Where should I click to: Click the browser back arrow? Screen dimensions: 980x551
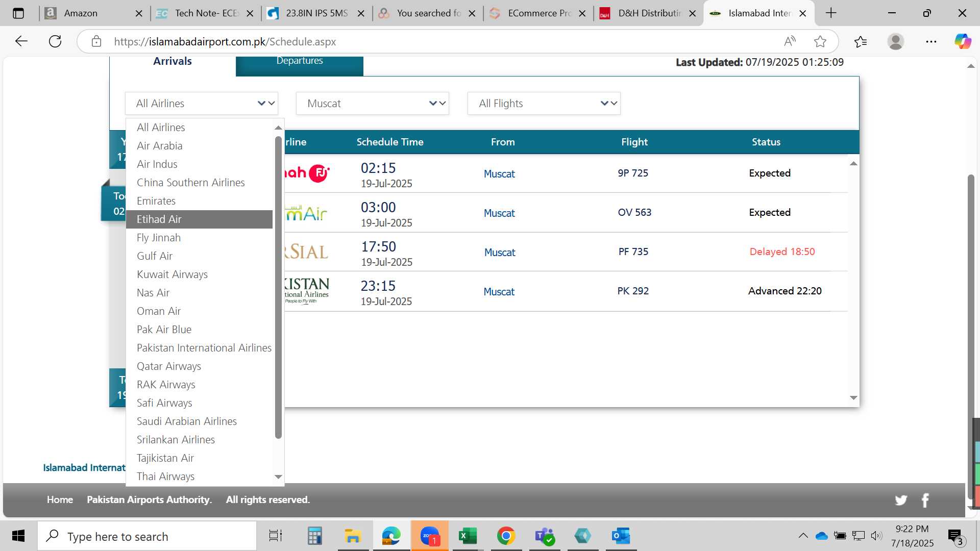21,41
